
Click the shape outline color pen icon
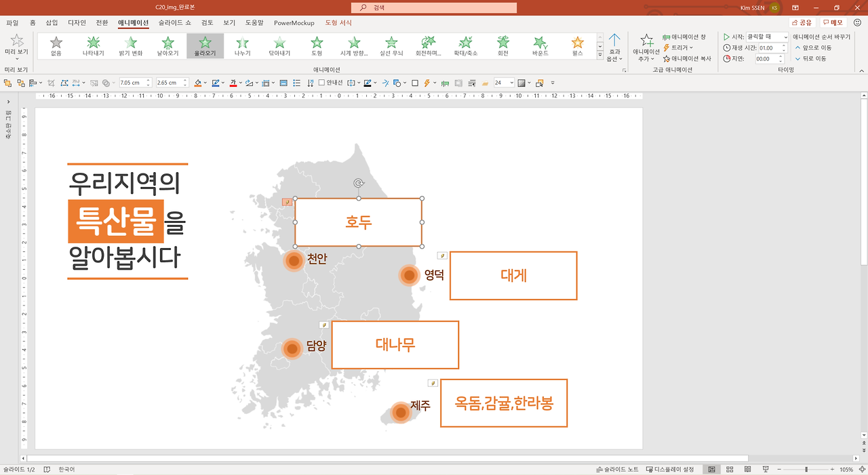click(215, 83)
